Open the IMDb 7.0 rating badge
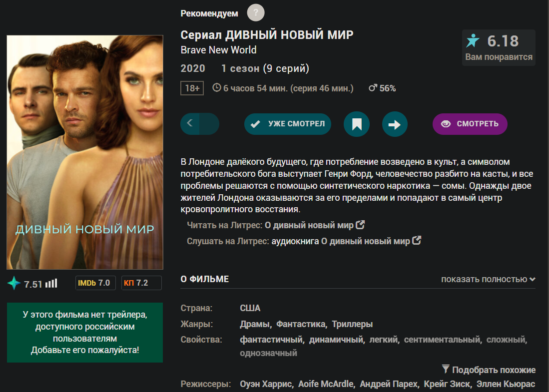This screenshot has height=392, width=549. tap(95, 283)
